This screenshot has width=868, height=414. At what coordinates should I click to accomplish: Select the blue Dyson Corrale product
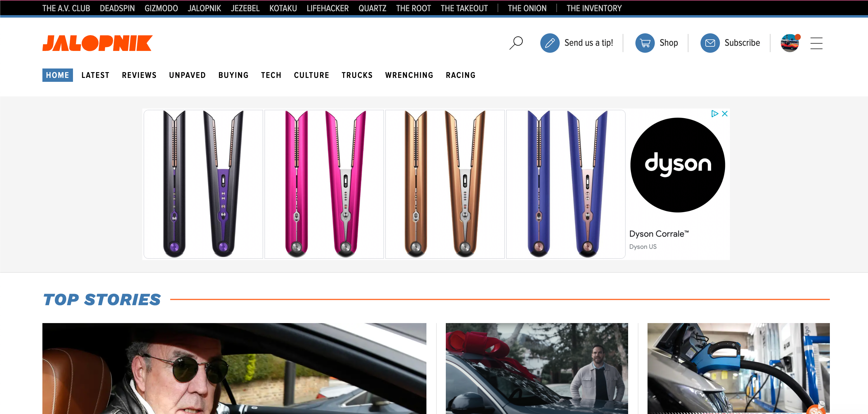(565, 184)
